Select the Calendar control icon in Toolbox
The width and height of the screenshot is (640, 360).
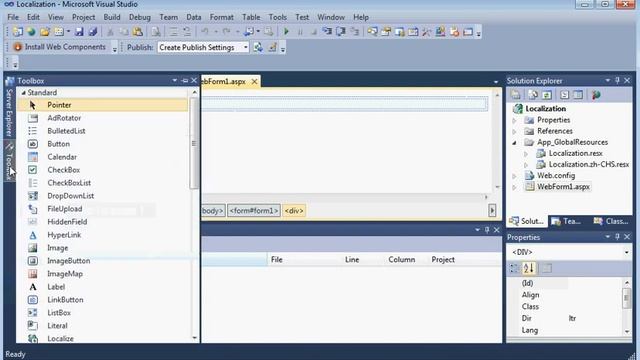33,157
